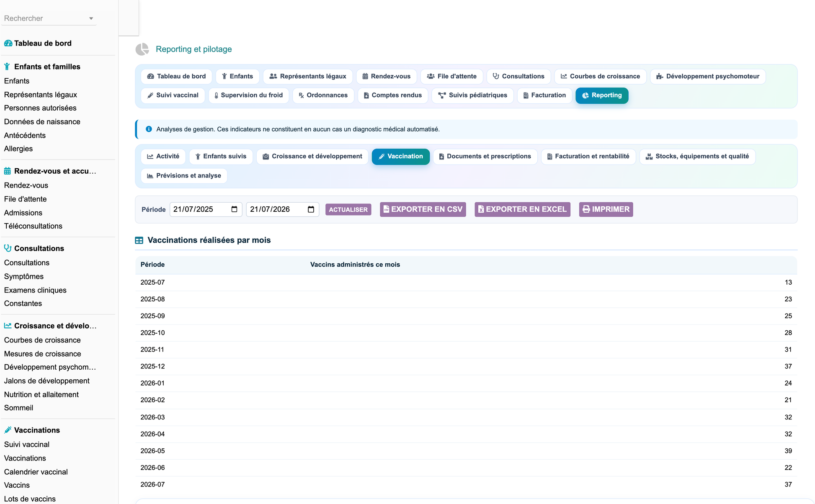Open the Courbes de croissance top tab
The width and height of the screenshot is (815, 504).
click(x=600, y=76)
